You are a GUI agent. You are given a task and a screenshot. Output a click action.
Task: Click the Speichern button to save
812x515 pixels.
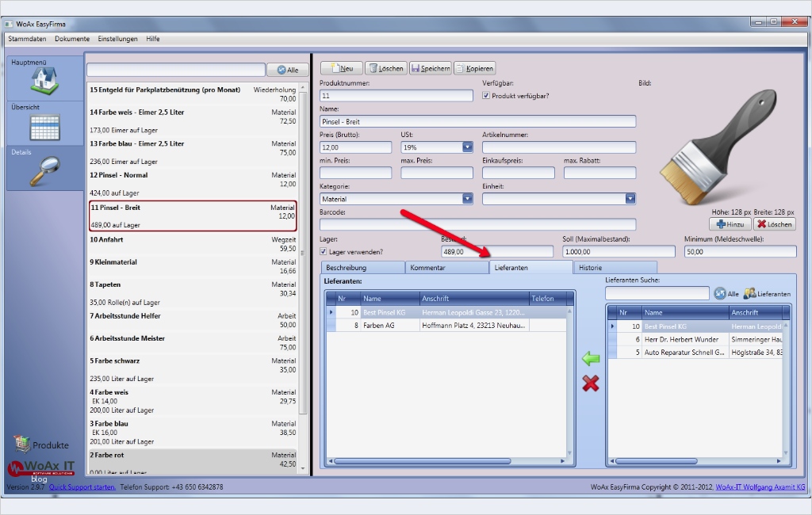pyautogui.click(x=430, y=67)
